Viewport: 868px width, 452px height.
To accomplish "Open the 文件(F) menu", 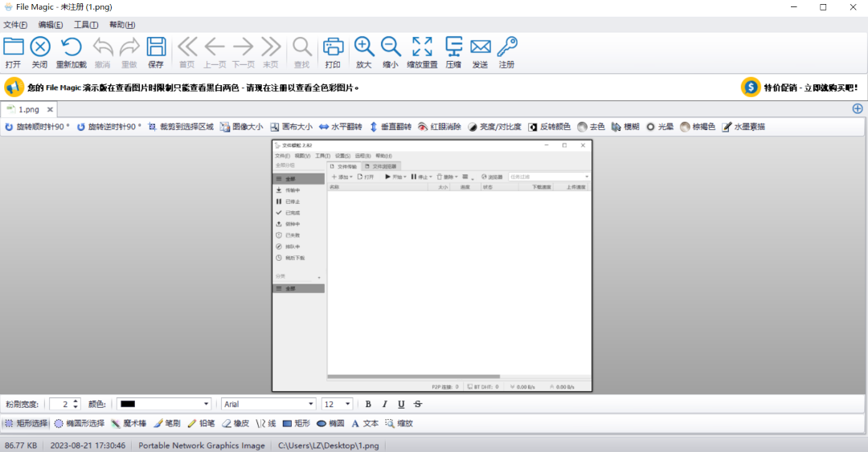I will tap(15, 25).
